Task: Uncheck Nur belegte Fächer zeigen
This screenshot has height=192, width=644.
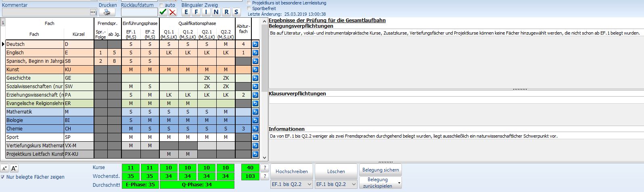Action: pos(3,177)
